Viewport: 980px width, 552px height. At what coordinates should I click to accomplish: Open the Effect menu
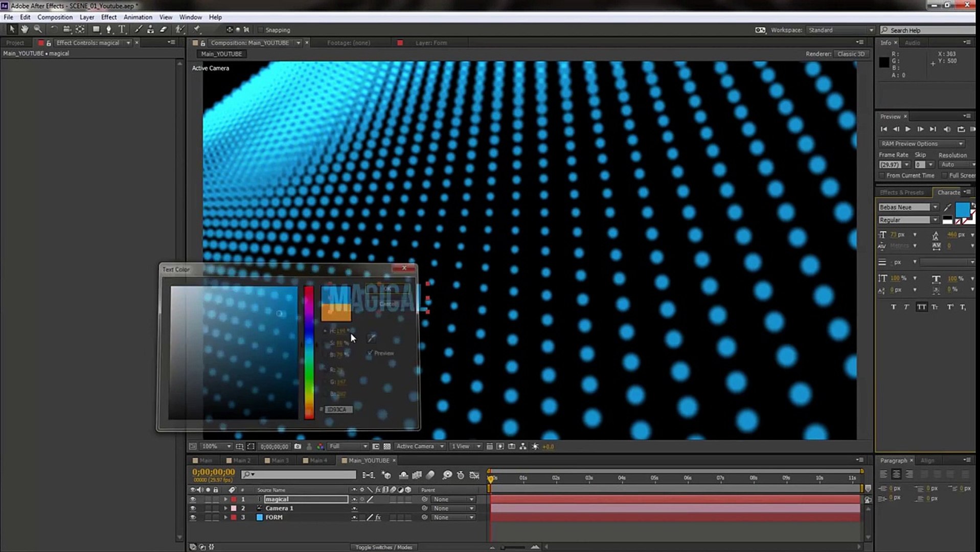coord(108,17)
